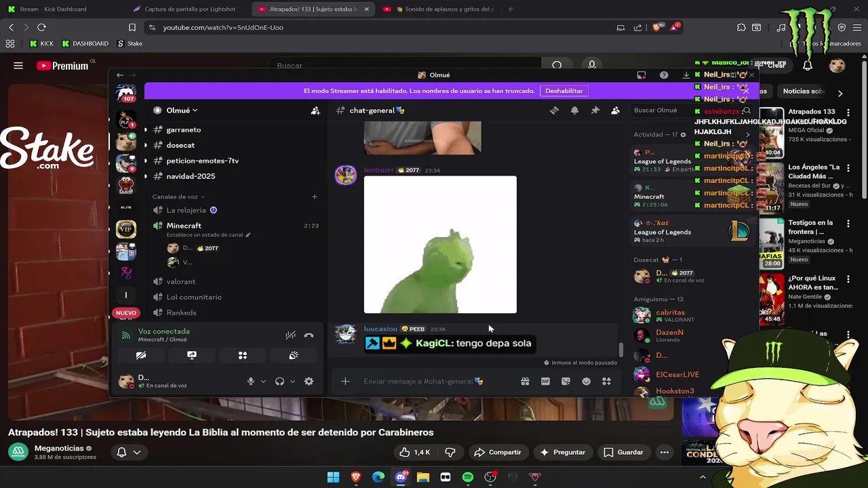Create a voice channel with plus icon
868x488 pixels.
tap(314, 197)
